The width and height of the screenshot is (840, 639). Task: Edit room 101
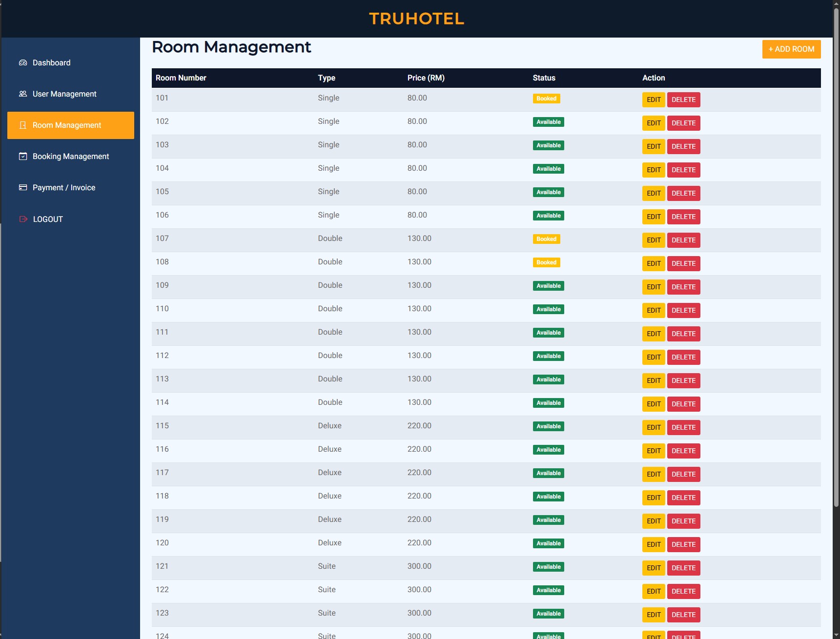(654, 100)
